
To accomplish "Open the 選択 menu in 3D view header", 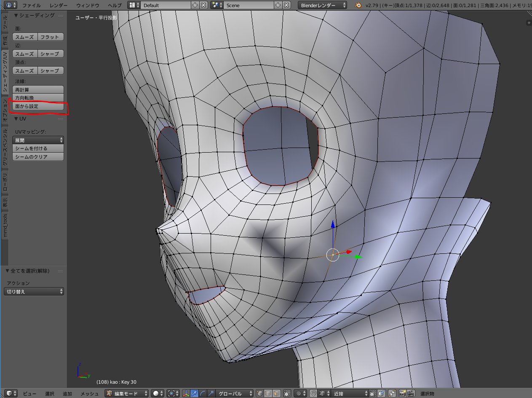I will tap(49, 393).
